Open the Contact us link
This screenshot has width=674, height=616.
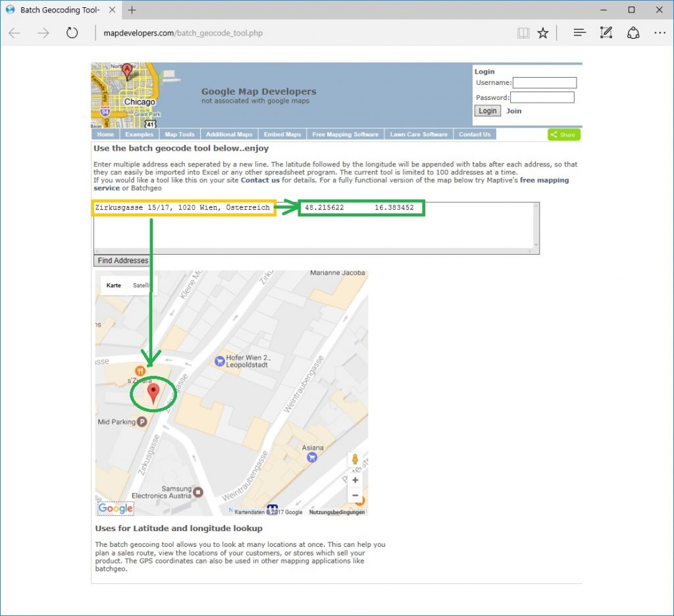click(x=260, y=180)
